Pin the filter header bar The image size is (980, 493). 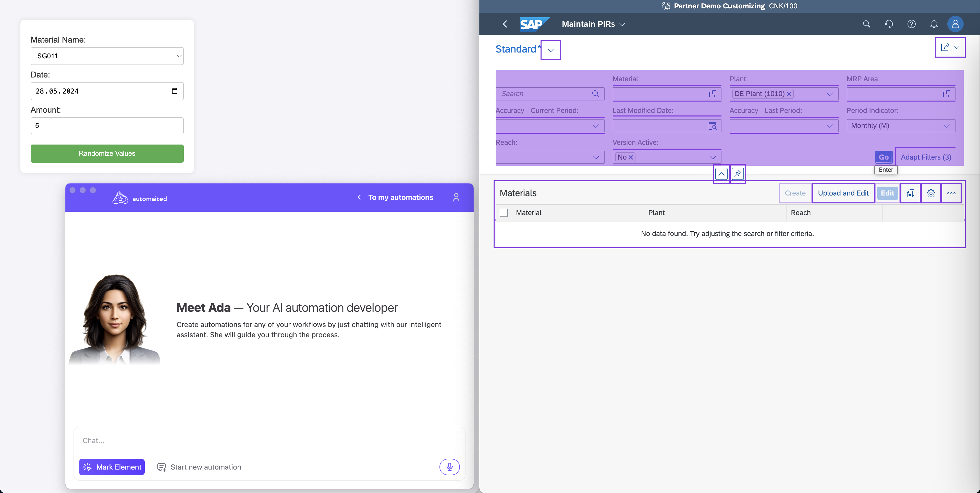738,174
